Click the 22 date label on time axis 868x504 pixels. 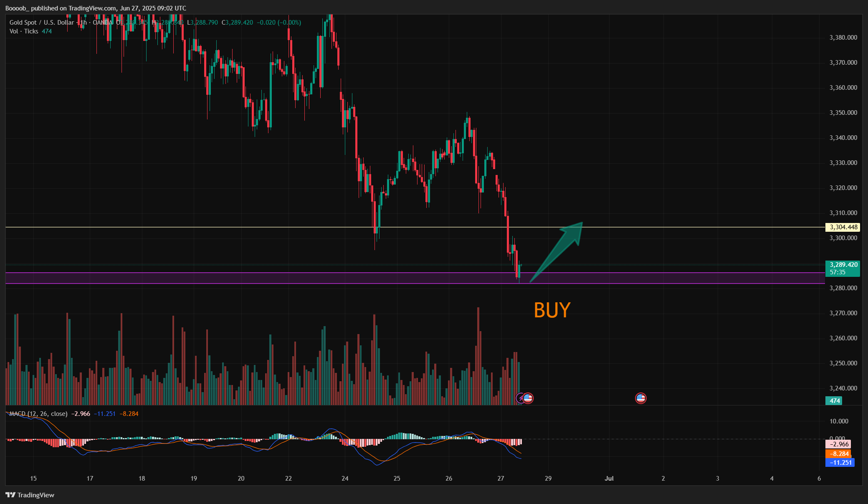tap(288, 479)
